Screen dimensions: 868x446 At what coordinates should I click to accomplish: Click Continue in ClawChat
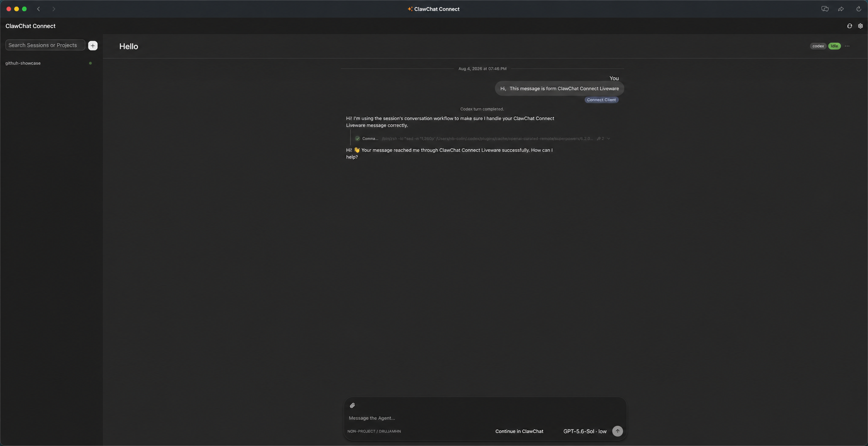[519, 432]
